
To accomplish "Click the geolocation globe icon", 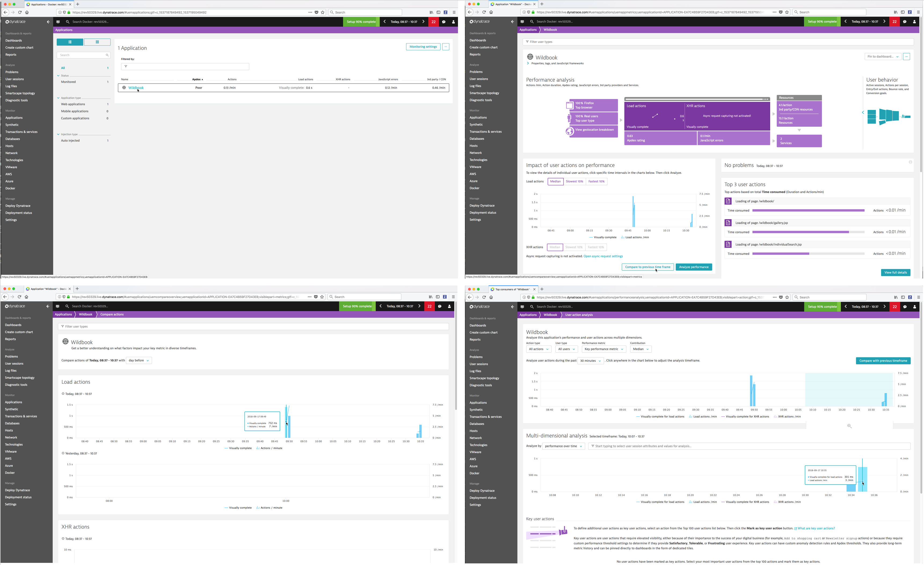I will pos(569,131).
